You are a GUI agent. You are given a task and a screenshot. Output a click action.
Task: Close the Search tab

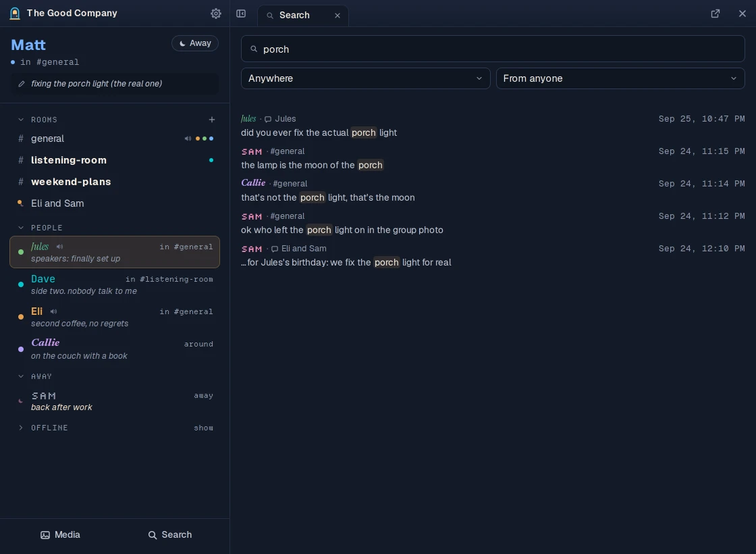[x=337, y=16]
